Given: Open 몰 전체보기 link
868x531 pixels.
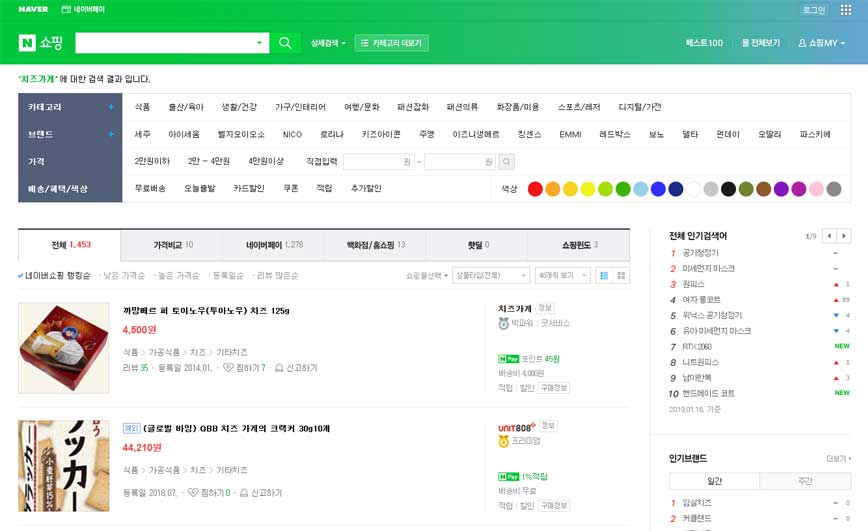Looking at the screenshot, I should tap(761, 43).
